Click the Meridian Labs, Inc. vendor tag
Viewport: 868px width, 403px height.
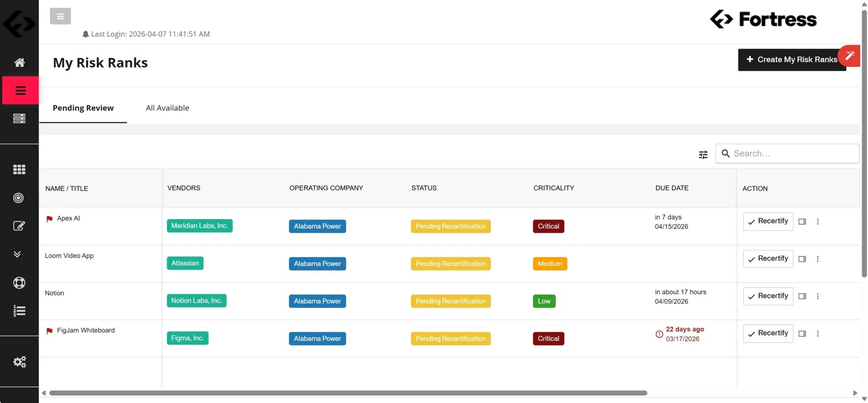click(x=200, y=226)
